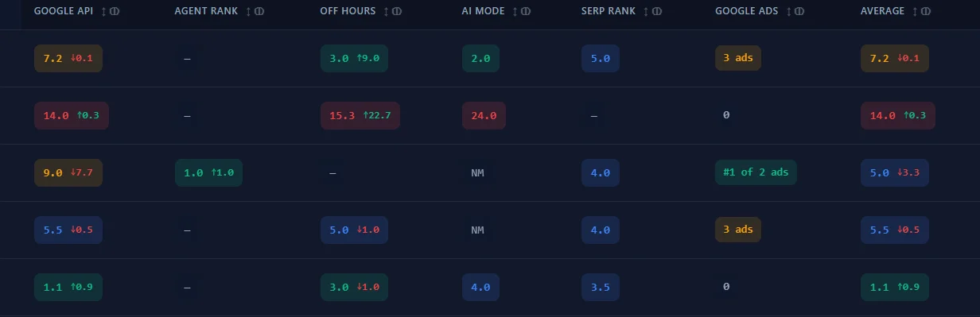Viewport: 980px width, 317px height.
Task: Click Average value 1.1 ↑0.9
Action: [x=895, y=287]
